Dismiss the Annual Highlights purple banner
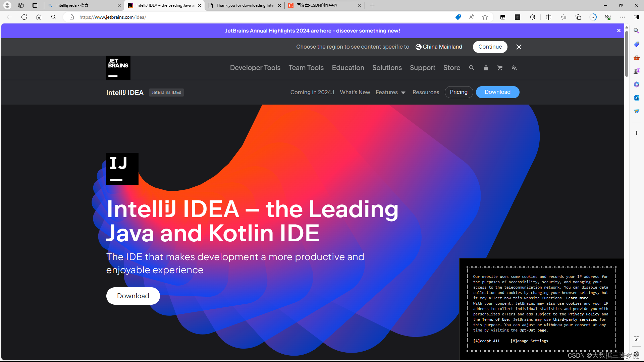This screenshot has height=362, width=644. [619, 31]
